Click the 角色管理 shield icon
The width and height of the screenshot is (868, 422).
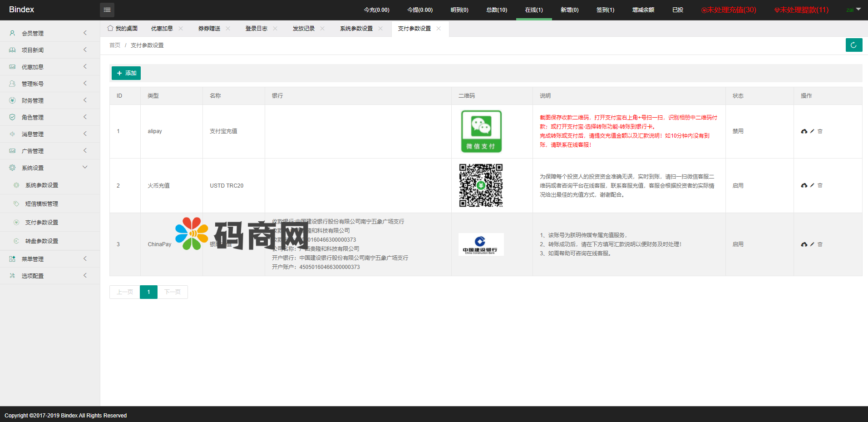pos(12,117)
